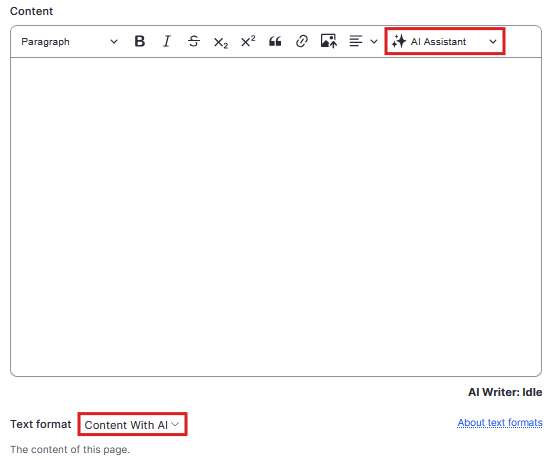550x460 pixels.
Task: Click the text alignment icon
Action: click(x=356, y=41)
